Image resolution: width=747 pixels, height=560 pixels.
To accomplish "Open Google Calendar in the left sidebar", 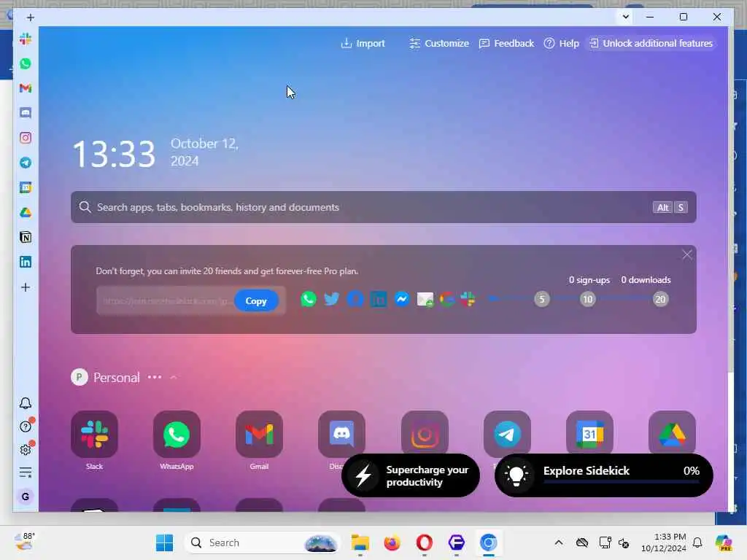I will [26, 187].
